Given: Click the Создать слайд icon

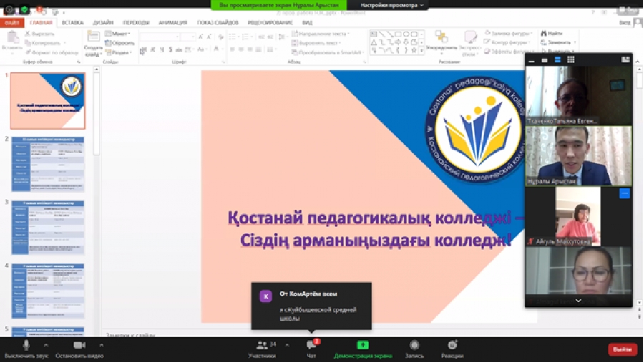Looking at the screenshot, I should click(93, 37).
